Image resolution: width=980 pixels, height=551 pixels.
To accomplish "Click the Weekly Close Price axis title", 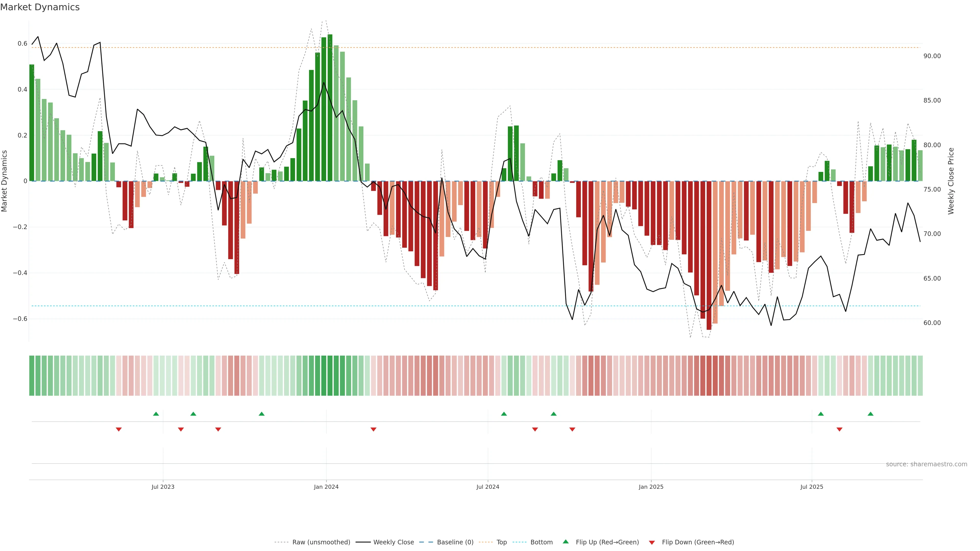I will click(x=951, y=181).
